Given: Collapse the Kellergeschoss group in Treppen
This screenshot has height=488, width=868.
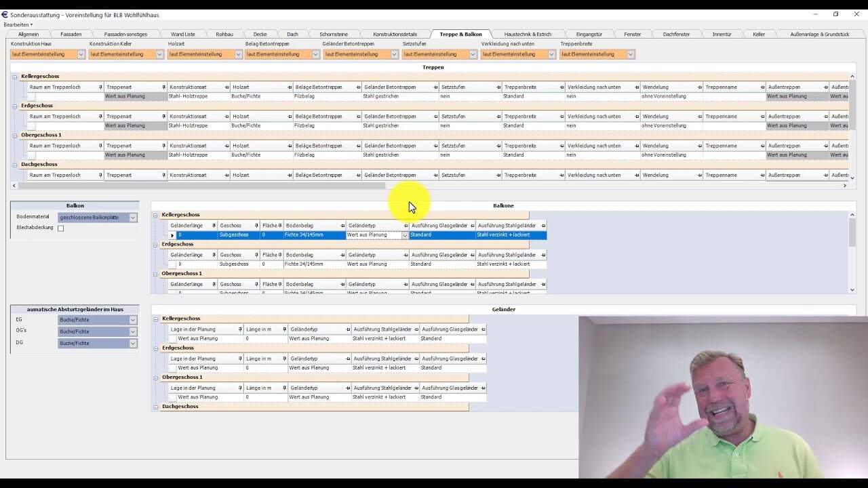Looking at the screenshot, I should (15, 77).
